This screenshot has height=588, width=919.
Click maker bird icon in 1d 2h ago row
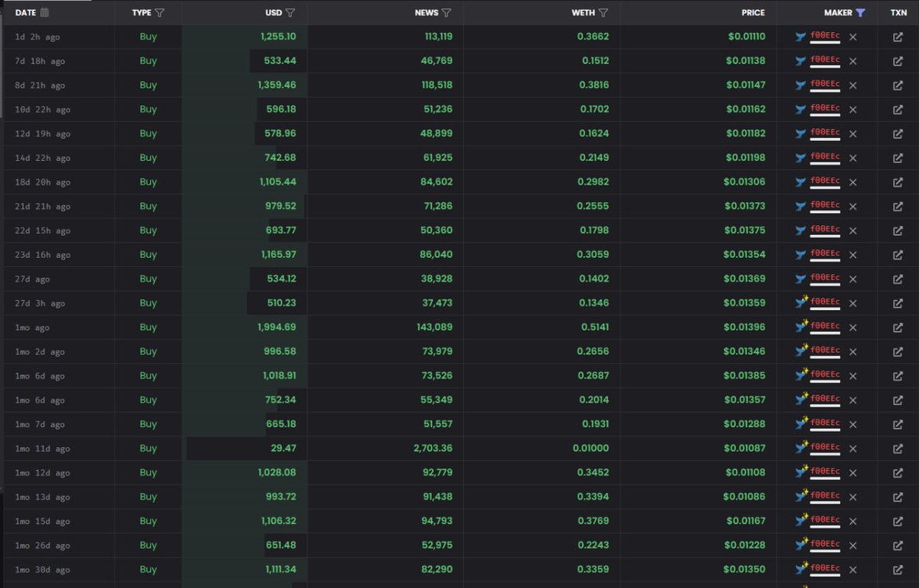(x=801, y=37)
